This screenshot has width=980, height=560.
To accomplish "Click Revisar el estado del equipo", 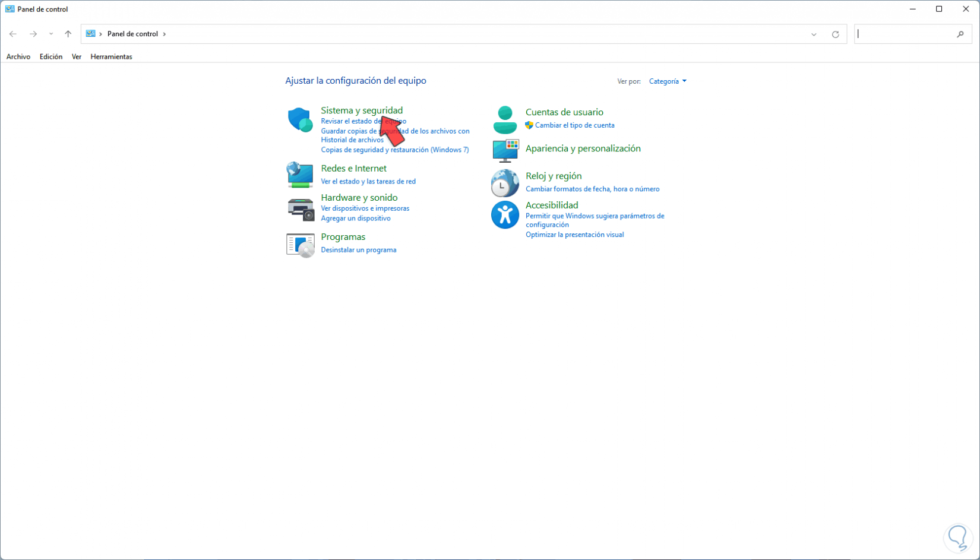I will [x=363, y=121].
